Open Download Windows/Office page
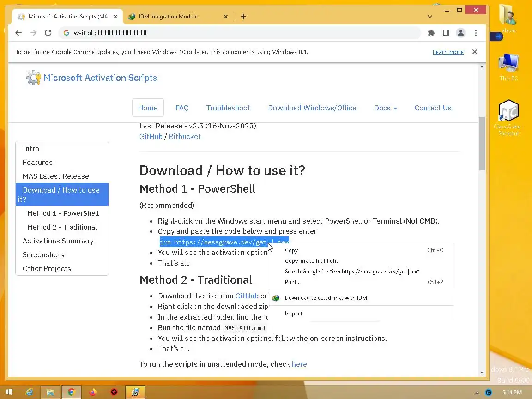 [x=312, y=108]
